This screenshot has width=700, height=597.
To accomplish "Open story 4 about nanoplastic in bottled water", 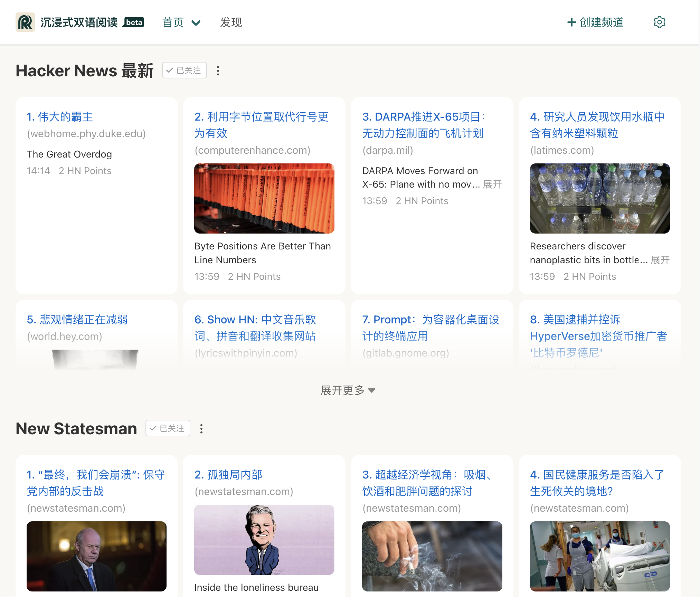I will pyautogui.click(x=597, y=125).
